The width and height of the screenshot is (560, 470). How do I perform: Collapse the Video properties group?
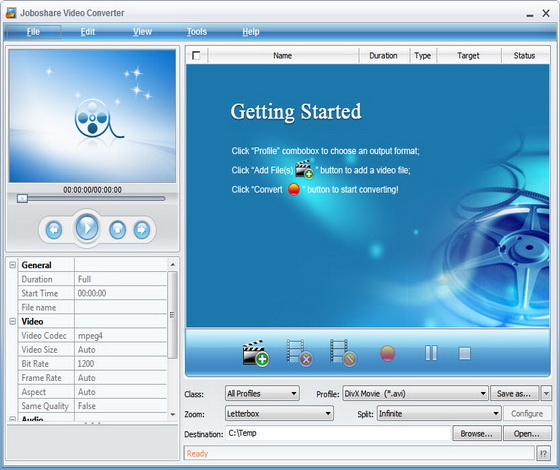12,321
